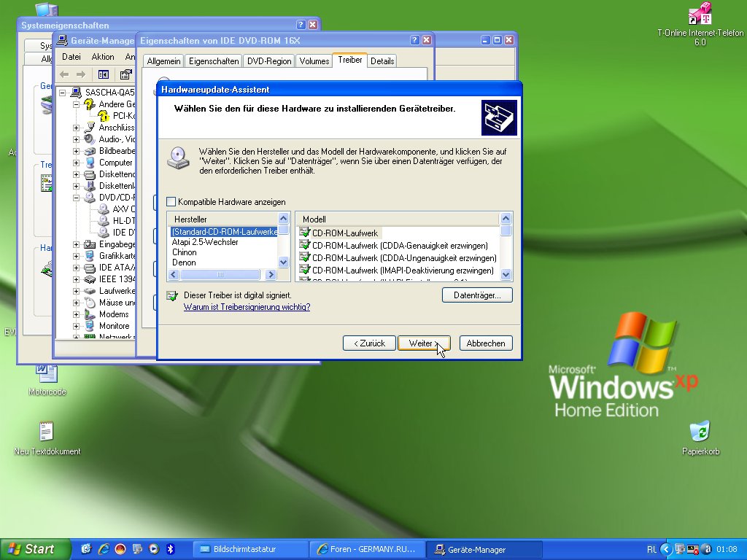This screenshot has width=747, height=560.
Task: Open the Warum ist Treibersignierung wichtig link
Action: point(247,307)
